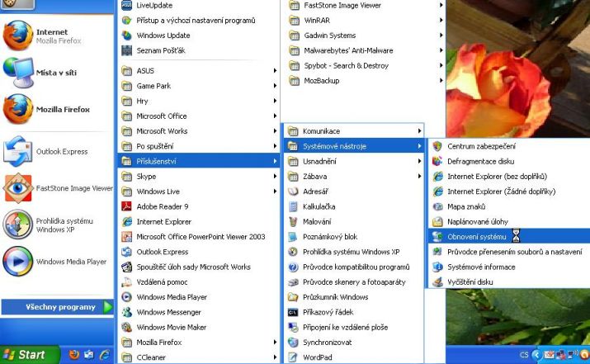Open Prohlídka systému Windows XP in left panel

56,225
